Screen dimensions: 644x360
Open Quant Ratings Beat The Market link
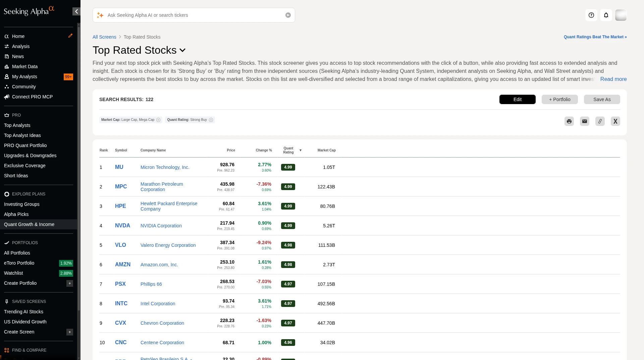(595, 37)
